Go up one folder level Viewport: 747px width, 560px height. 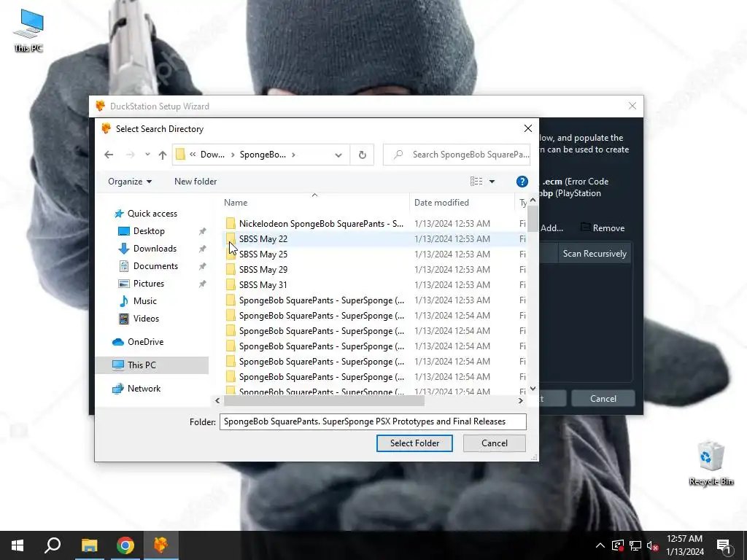[163, 155]
